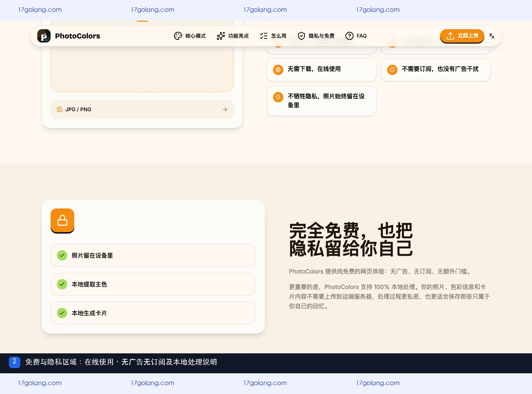Click the 本地提取主色 row text
The height and width of the screenshot is (394, 532).
point(89,284)
